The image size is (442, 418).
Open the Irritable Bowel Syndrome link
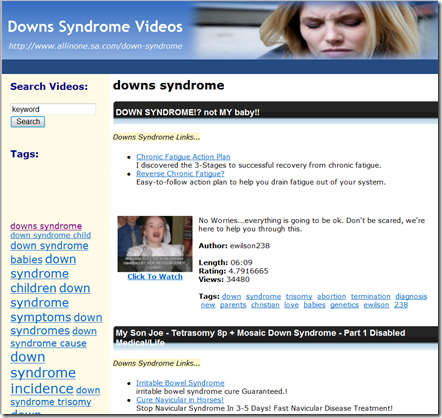pyautogui.click(x=180, y=383)
